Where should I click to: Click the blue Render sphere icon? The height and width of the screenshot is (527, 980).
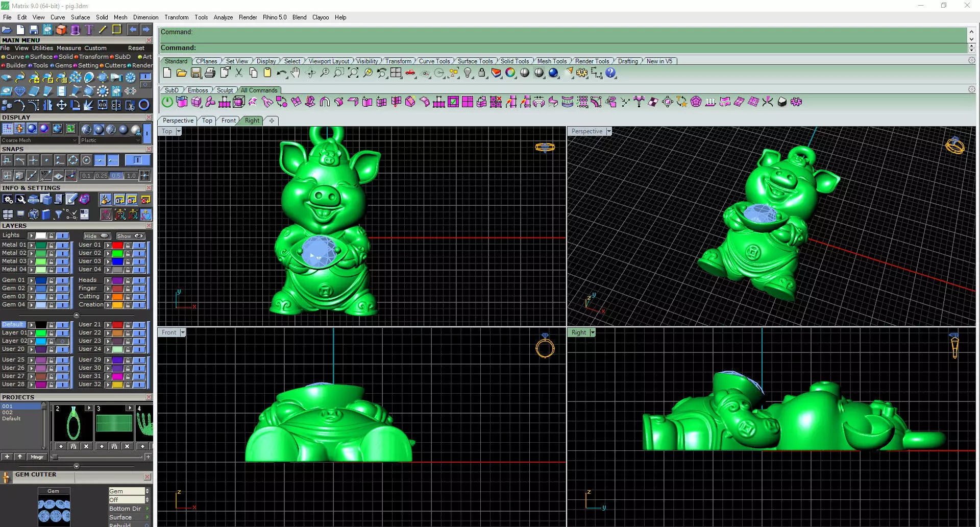pyautogui.click(x=553, y=73)
